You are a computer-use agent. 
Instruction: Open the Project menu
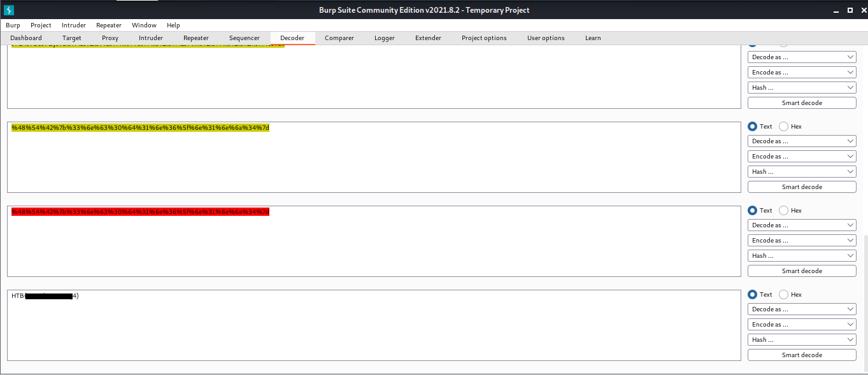41,25
